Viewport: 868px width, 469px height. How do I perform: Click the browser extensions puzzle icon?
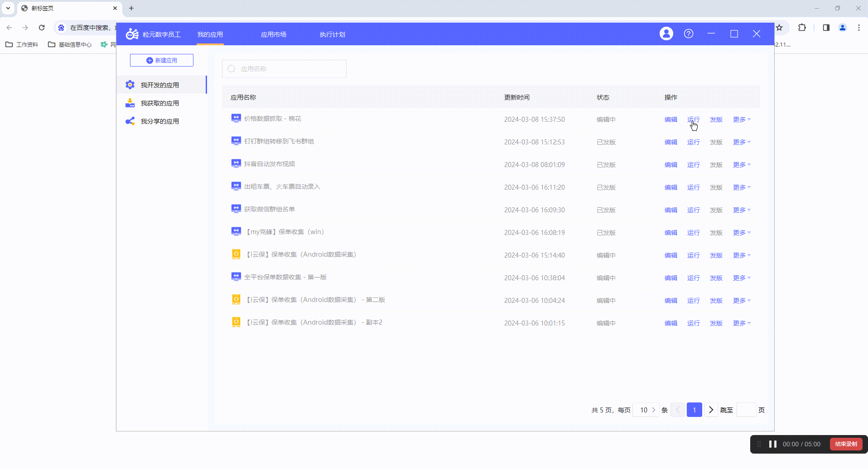coord(802,28)
